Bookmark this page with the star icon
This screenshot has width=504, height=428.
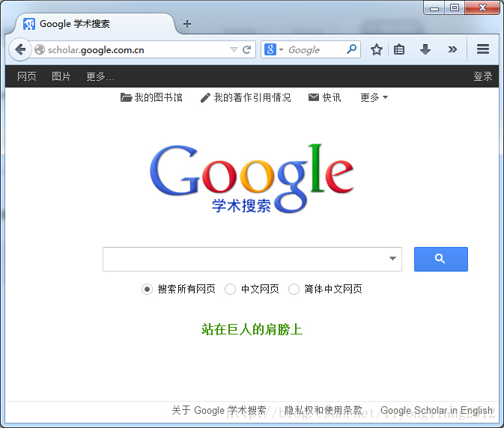point(377,49)
